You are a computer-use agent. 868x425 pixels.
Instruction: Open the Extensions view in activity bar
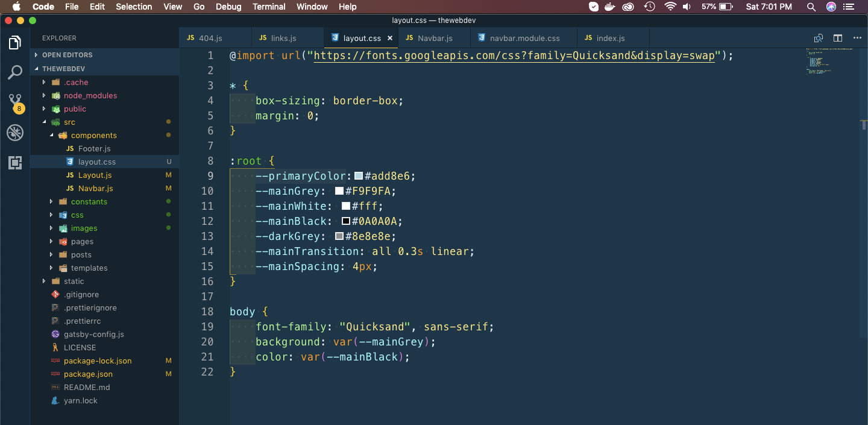tap(15, 162)
